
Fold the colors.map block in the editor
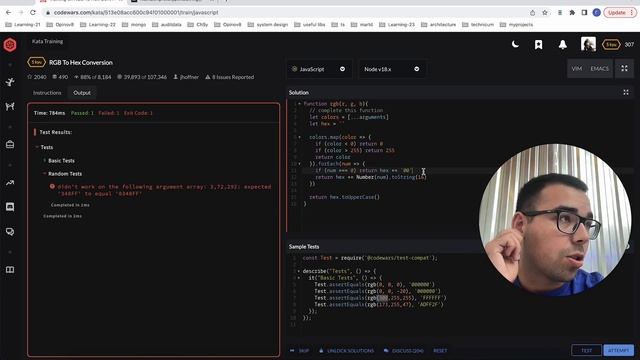300,137
